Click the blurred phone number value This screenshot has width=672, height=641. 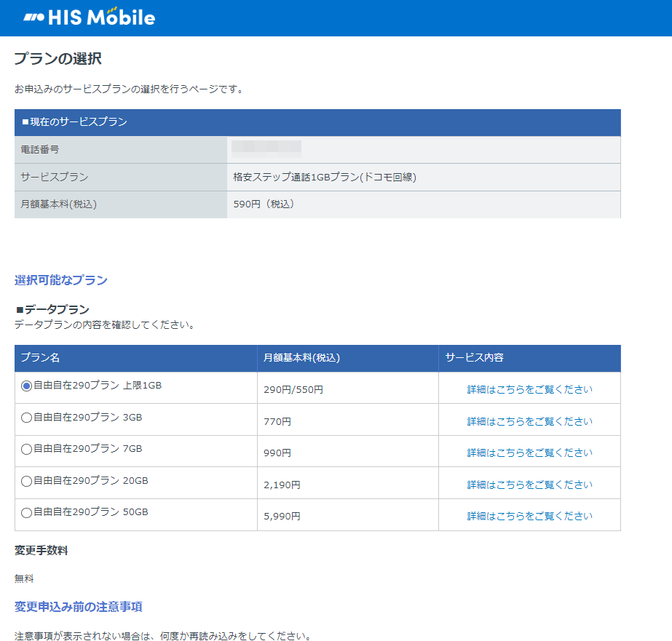coord(266,148)
